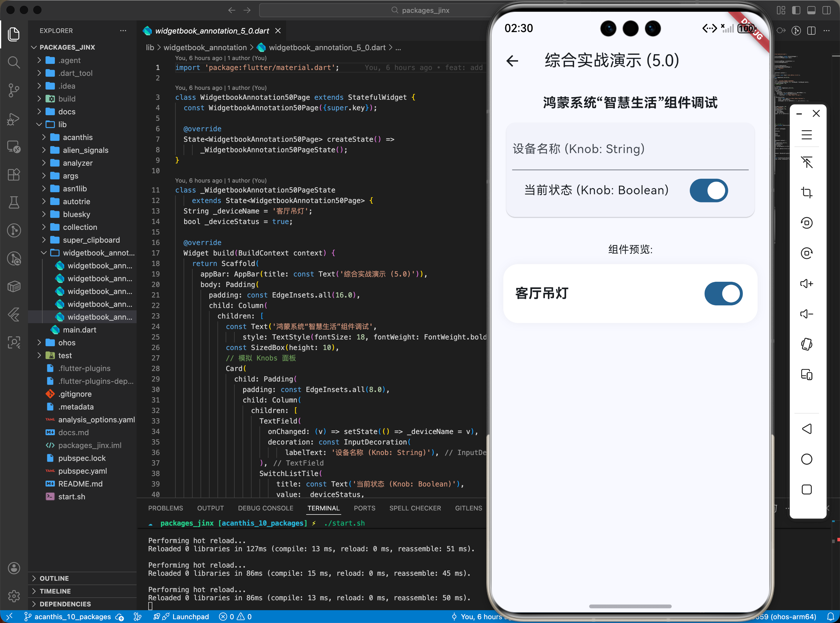
Task: Click acanthis_10_packages branch in status bar
Action: point(72,617)
